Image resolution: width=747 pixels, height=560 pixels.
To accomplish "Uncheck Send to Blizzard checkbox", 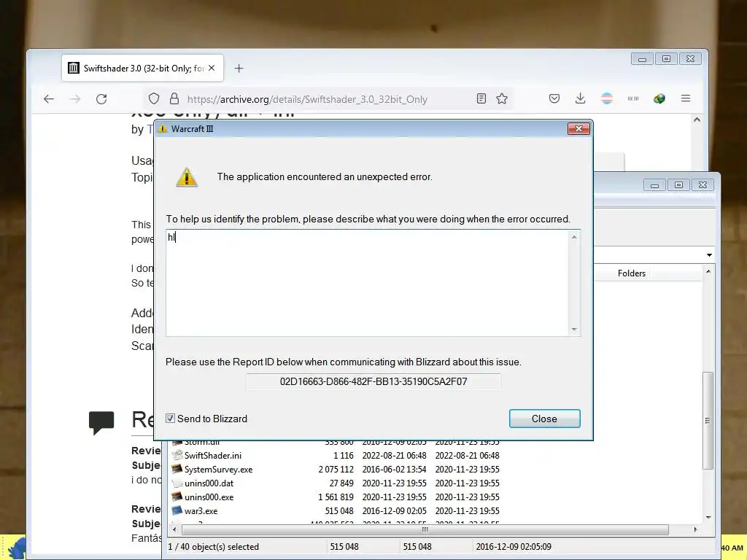I will (x=170, y=418).
